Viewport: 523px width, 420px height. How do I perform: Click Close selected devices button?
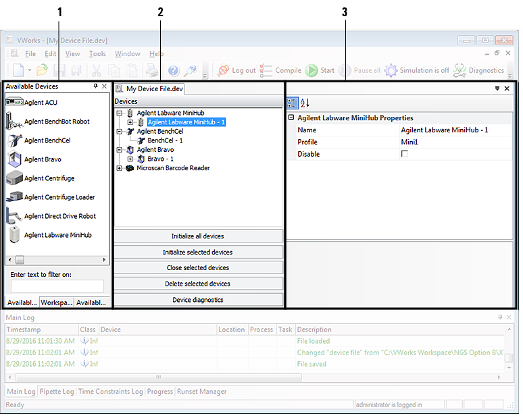tap(198, 267)
